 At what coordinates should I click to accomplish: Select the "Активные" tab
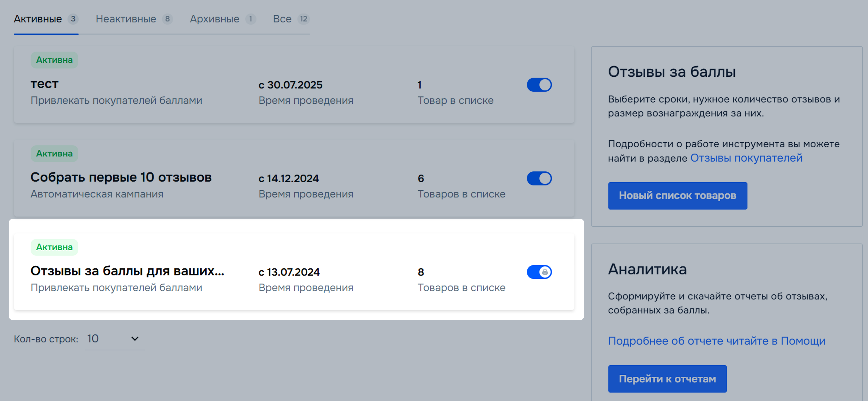click(38, 19)
